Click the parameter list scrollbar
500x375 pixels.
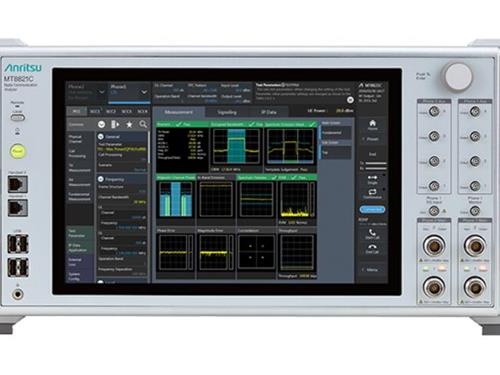tap(149, 147)
